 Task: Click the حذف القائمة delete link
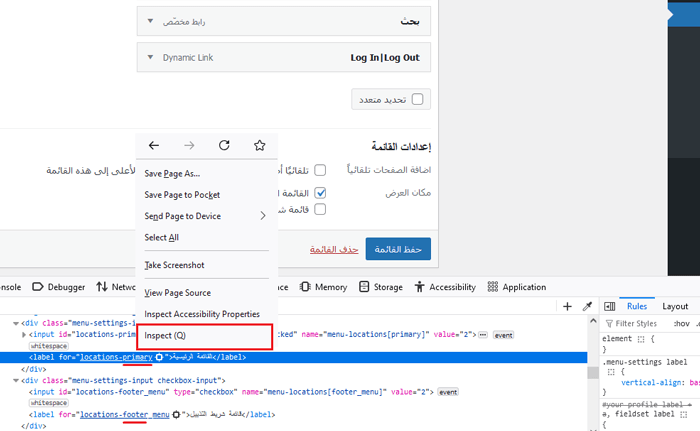(334, 249)
